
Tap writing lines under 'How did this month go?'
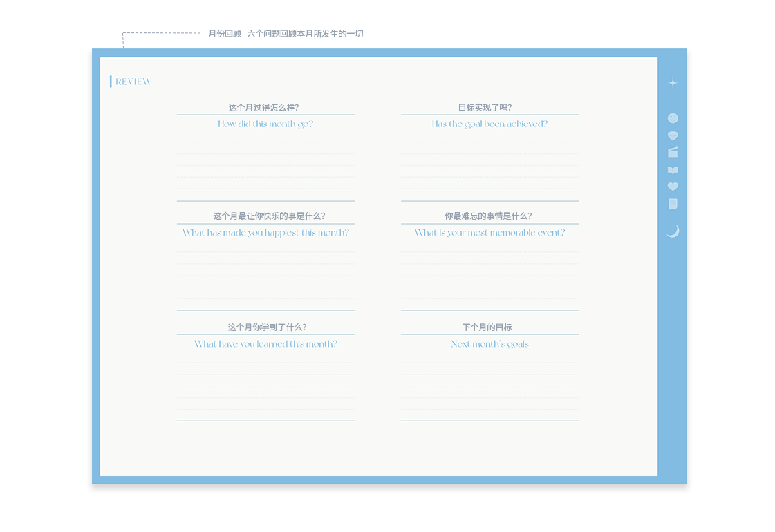tap(265, 166)
